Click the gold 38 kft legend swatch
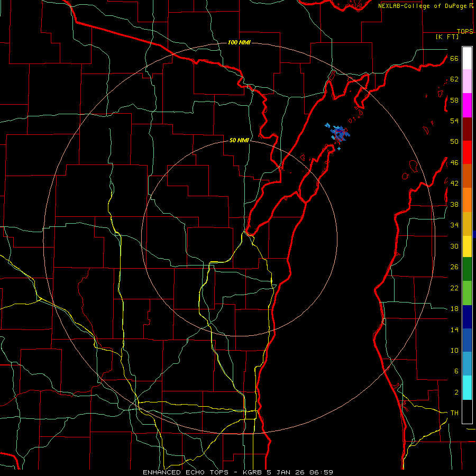This screenshot has width=476, height=476. point(467,224)
